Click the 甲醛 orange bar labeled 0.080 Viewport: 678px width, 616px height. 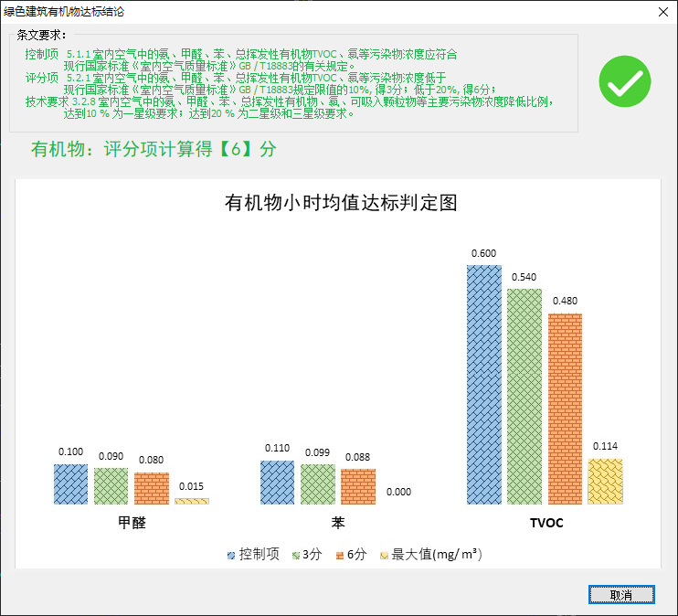tap(152, 488)
